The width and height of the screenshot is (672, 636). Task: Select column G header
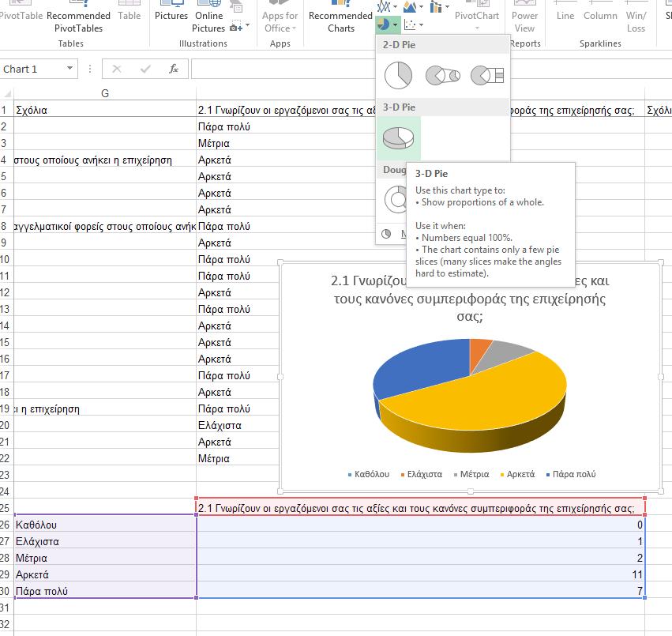click(x=105, y=93)
